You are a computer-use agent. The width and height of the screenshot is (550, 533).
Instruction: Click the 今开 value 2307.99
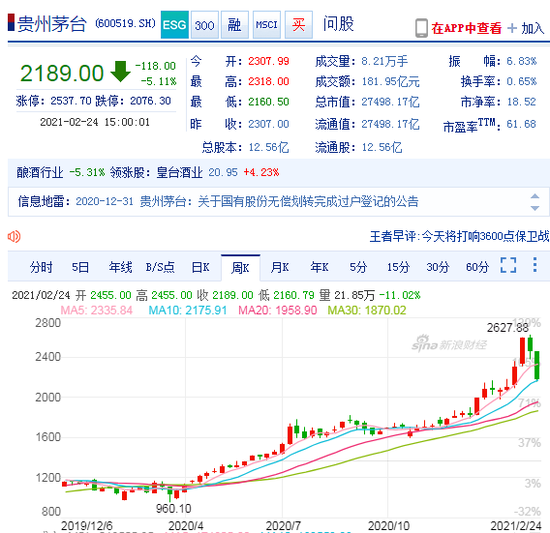[x=269, y=61]
